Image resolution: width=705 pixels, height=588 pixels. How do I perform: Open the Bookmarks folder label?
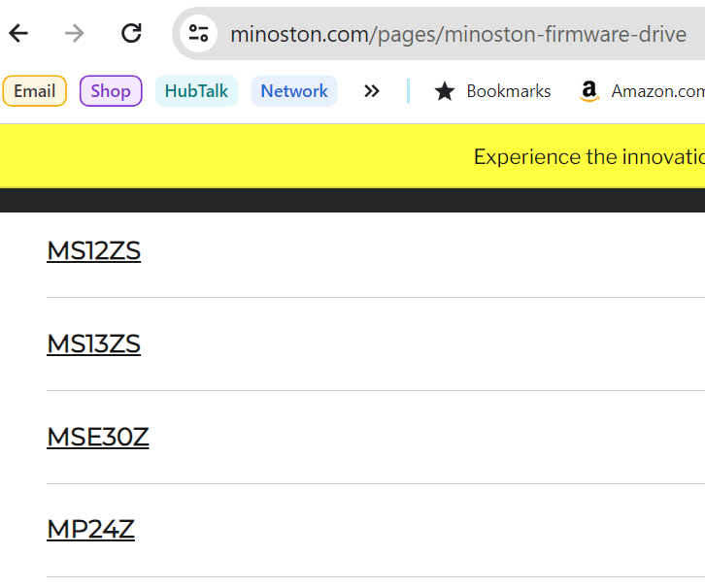[x=509, y=91]
